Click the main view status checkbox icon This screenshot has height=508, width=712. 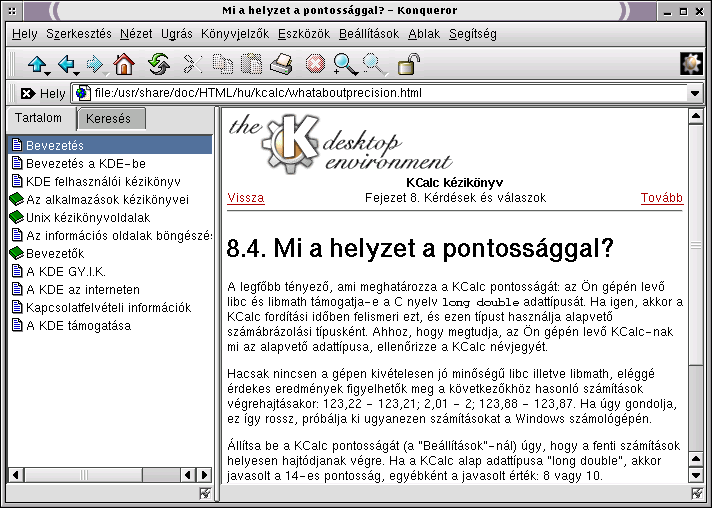tap(697, 493)
